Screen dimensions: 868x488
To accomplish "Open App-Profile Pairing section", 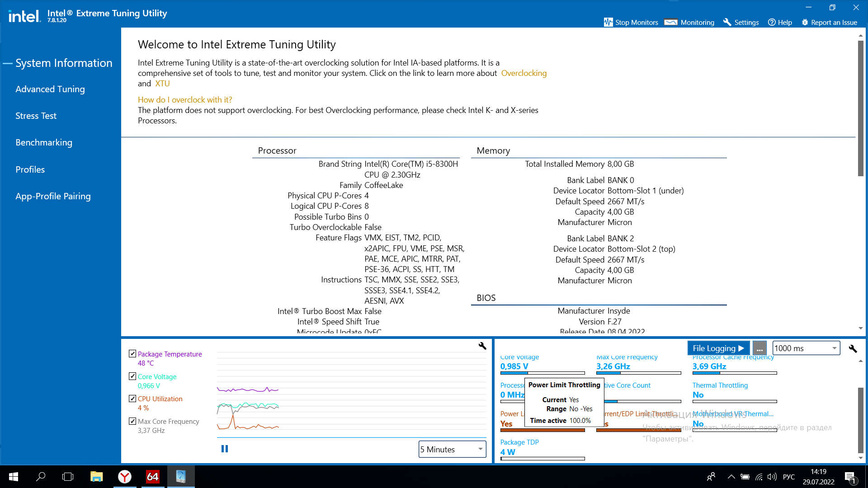I will 53,196.
